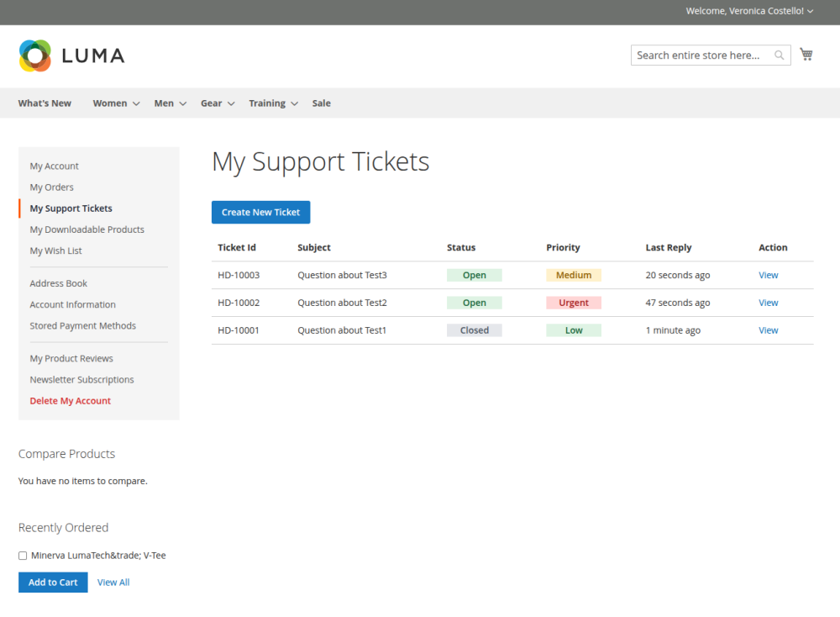Click the Urgent priority badge

pos(574,303)
